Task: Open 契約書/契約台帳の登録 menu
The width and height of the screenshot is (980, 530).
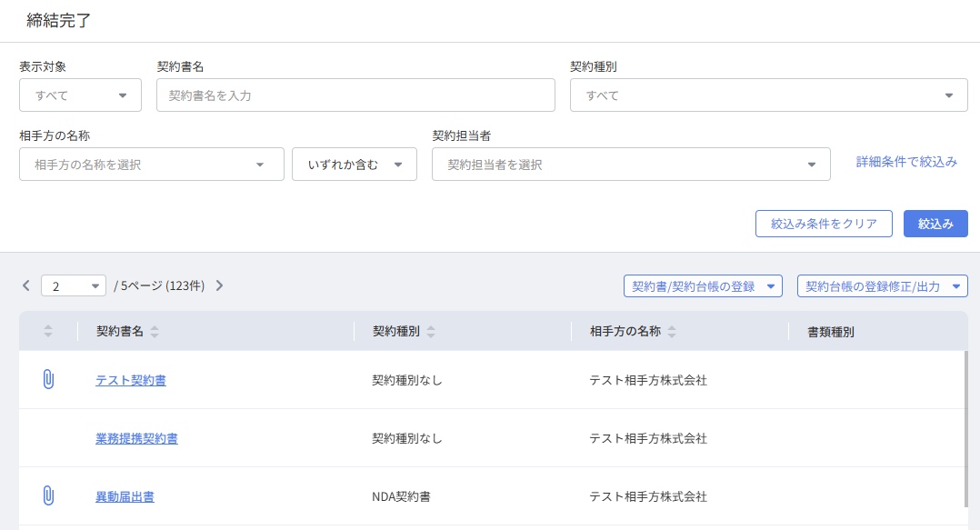Action: pos(703,286)
